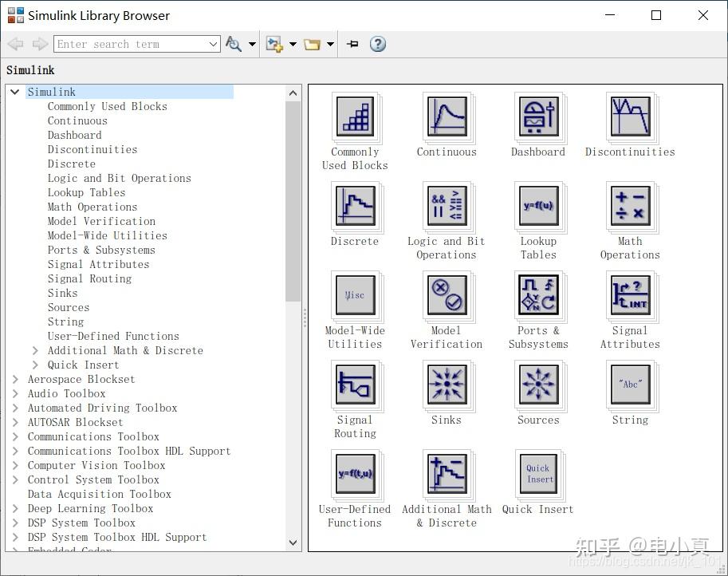Click the forward navigation arrow

(40, 44)
